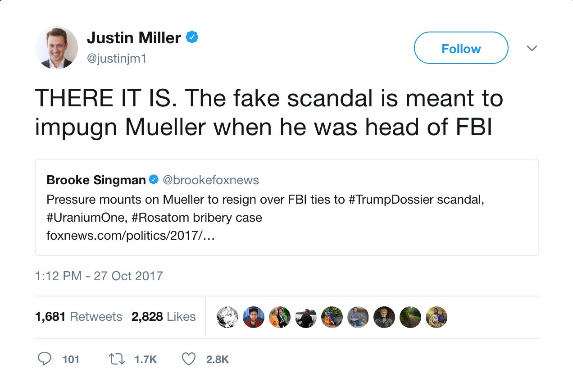Open the @justinjm1 handle link
The height and width of the screenshot is (392, 573).
117,59
